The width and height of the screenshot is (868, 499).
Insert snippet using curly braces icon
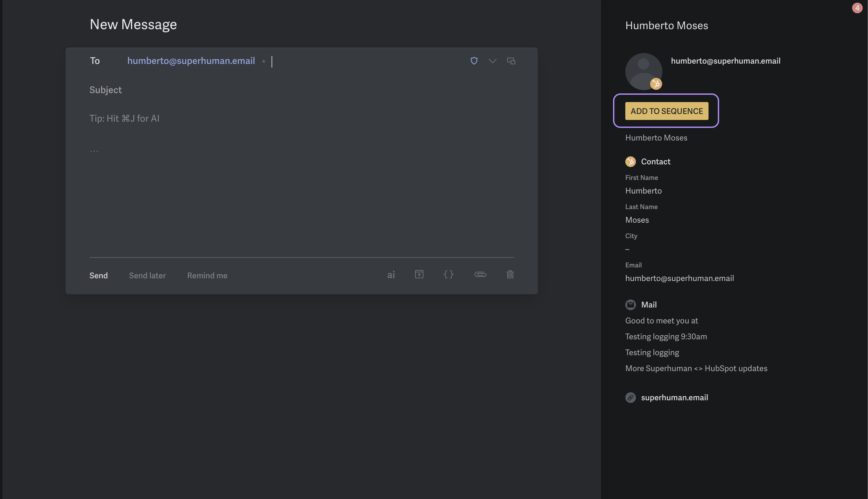pyautogui.click(x=448, y=274)
